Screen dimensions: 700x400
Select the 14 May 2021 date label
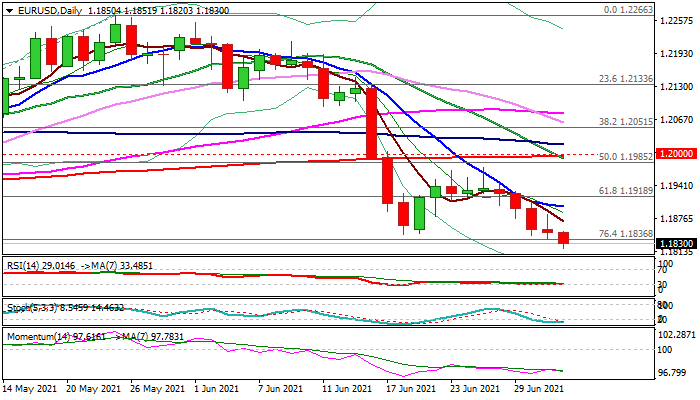point(30,389)
